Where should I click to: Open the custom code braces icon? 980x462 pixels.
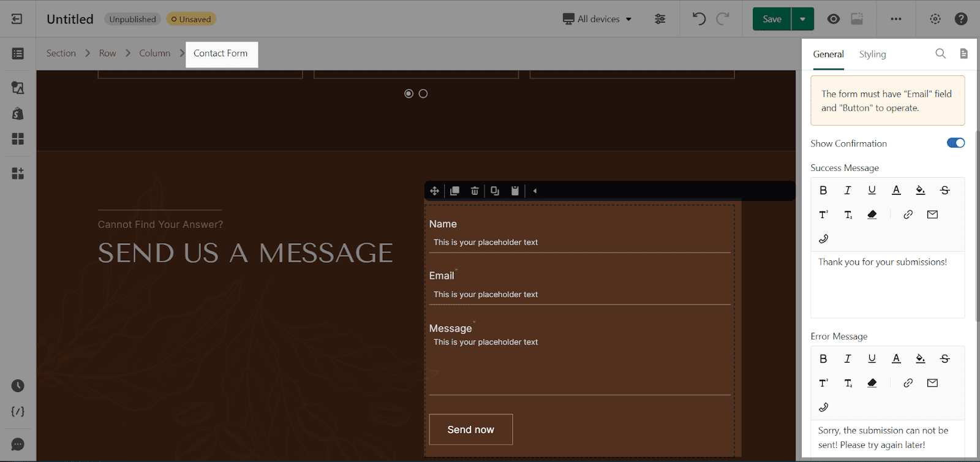point(18,412)
